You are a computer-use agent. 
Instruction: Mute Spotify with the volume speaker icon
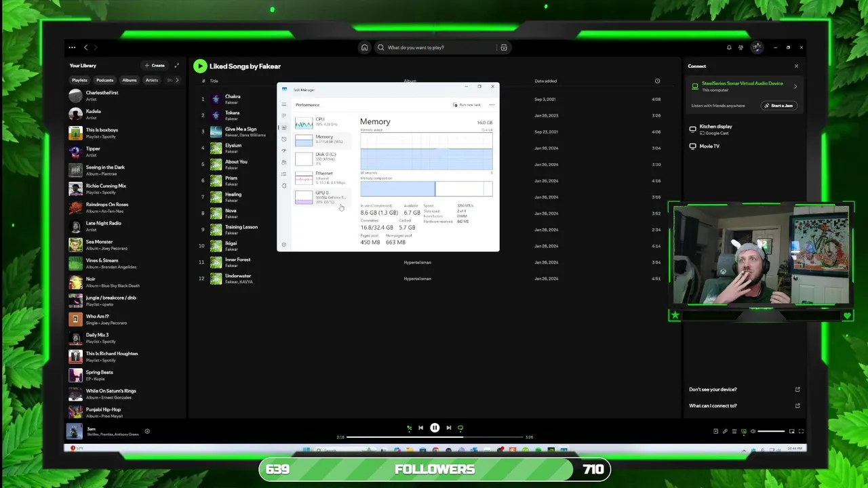coord(753,431)
